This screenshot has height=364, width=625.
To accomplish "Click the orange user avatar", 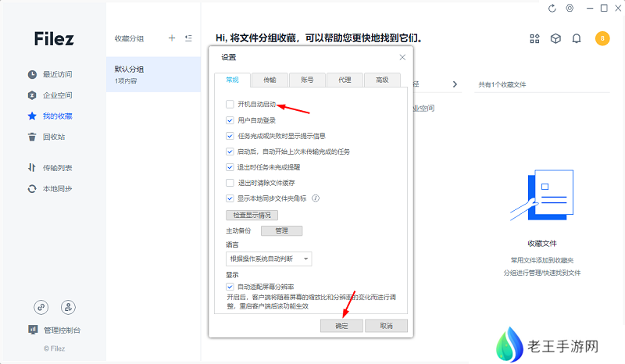I will tap(602, 39).
